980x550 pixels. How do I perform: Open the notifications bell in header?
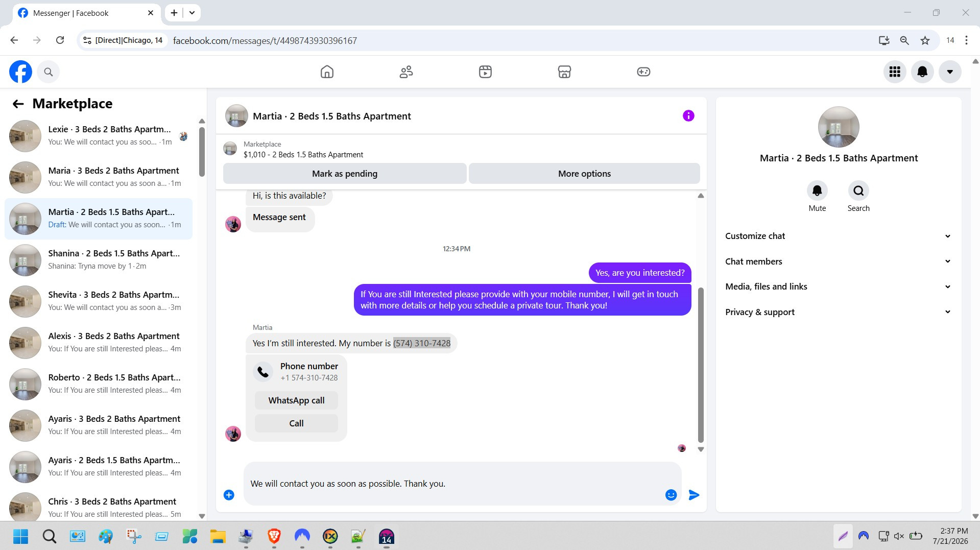click(922, 72)
